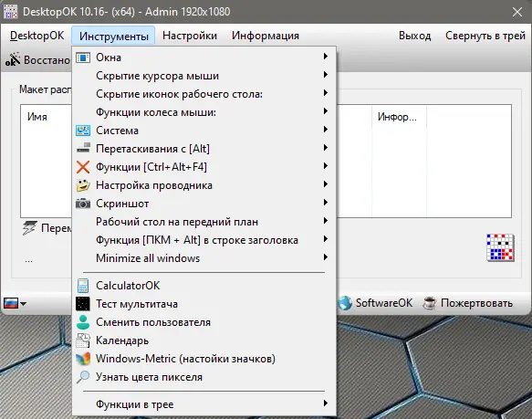Choose Сменить пользователя entry
Image resolution: width=532 pixels, height=419 pixels.
tap(204, 322)
